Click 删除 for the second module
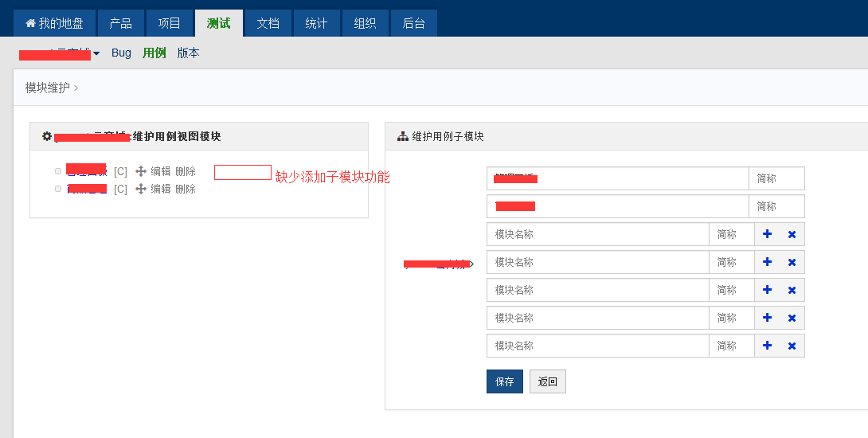Screen dimensions: 868x438 point(186,189)
